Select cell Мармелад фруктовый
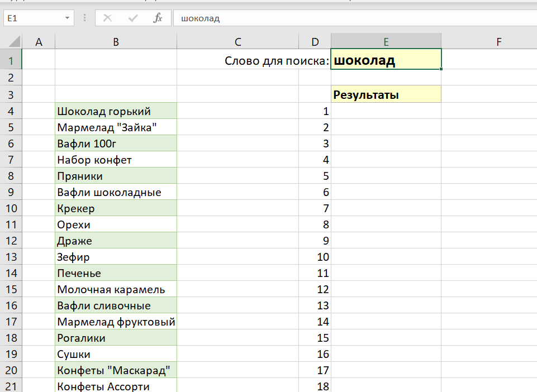The height and width of the screenshot is (392, 537). (116, 322)
